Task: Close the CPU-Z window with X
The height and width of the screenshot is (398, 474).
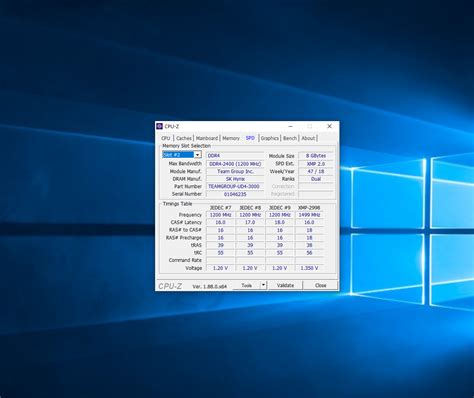Action: 329,126
